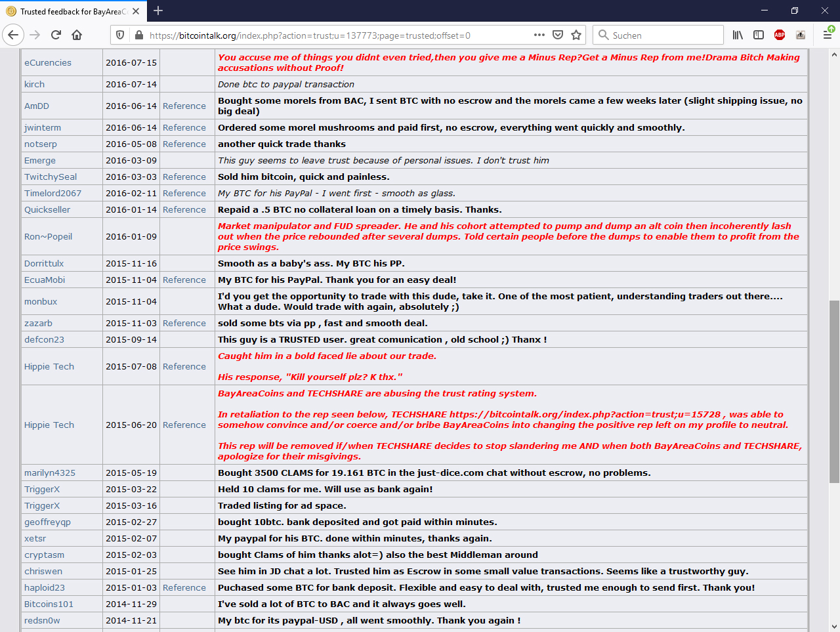Open Reference for Hippie Tech 2015-07-08 row
Screen dimensions: 840x632
click(x=184, y=366)
